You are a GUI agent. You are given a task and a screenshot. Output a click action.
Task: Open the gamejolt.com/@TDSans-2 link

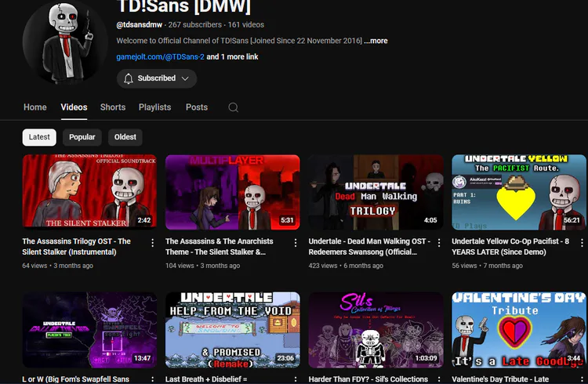[160, 57]
